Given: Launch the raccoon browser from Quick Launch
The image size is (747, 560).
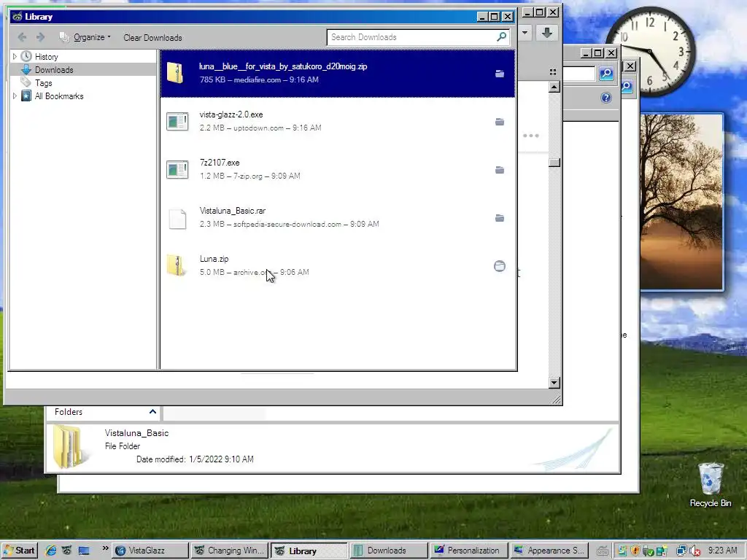Looking at the screenshot, I should click(x=67, y=551).
